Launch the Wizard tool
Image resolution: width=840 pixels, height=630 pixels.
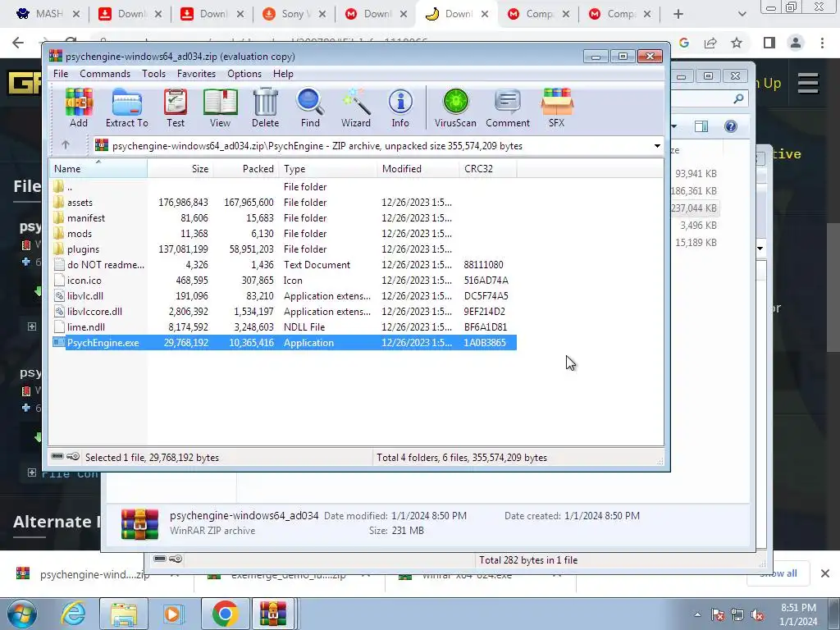(356, 107)
